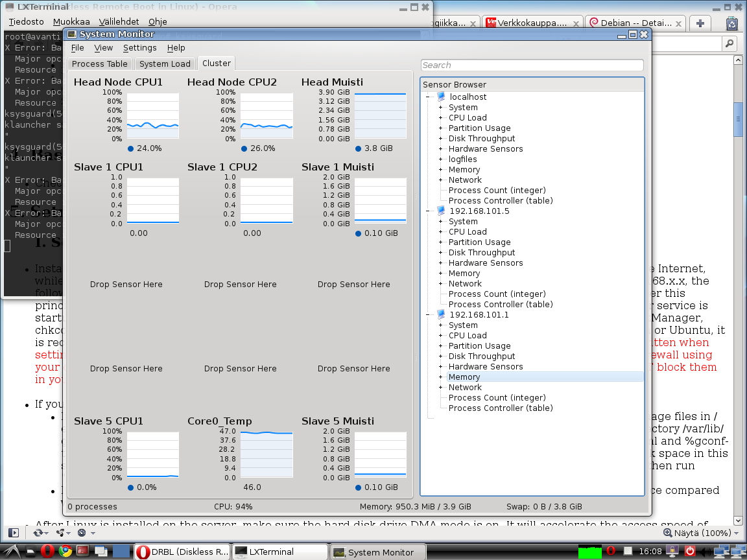The image size is (747, 560).
Task: Click the Opera new tab plus button
Action: [x=700, y=23]
